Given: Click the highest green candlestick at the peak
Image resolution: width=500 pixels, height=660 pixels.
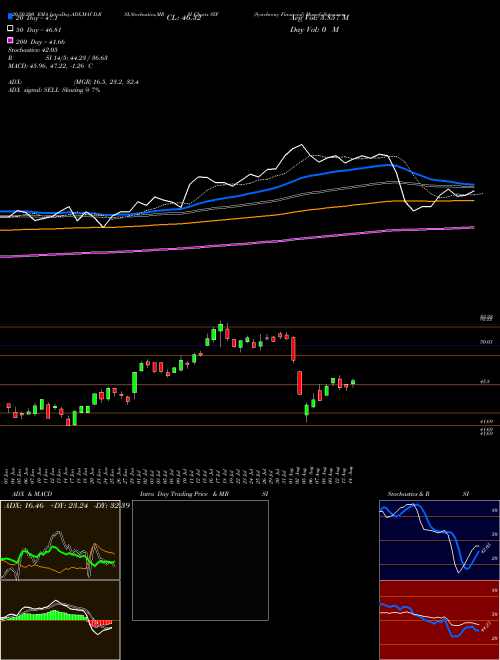Looking at the screenshot, I should click(x=220, y=328).
